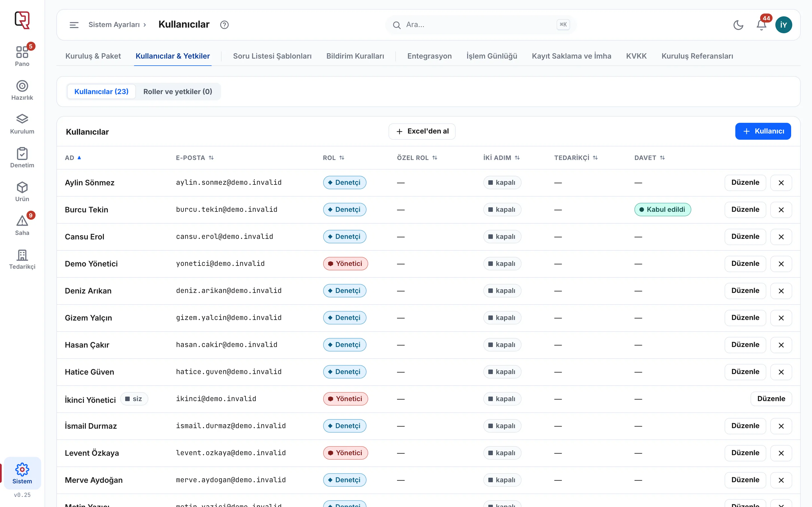This screenshot has height=507, width=812.
Task: Sort users by ROL column
Action: (334, 158)
